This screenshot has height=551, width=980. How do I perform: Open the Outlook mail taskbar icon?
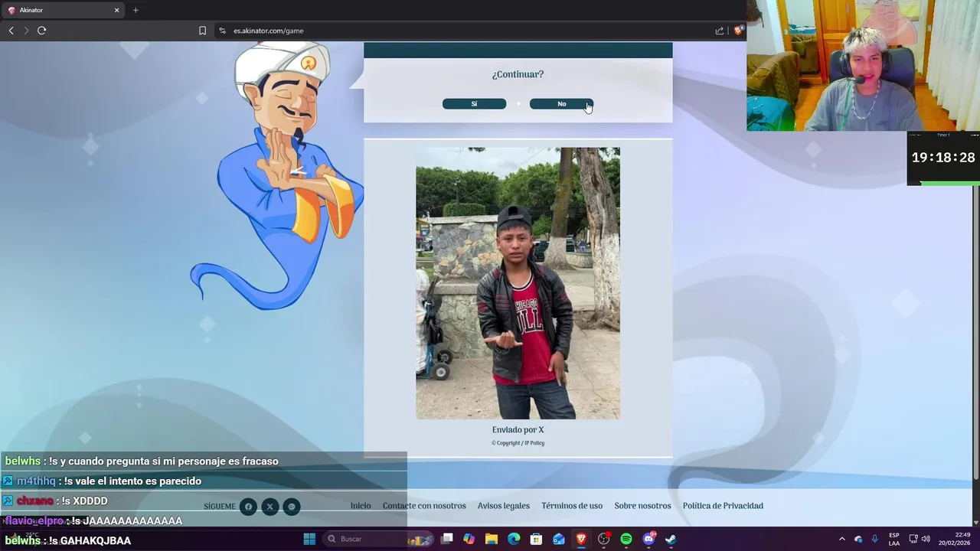(559, 539)
